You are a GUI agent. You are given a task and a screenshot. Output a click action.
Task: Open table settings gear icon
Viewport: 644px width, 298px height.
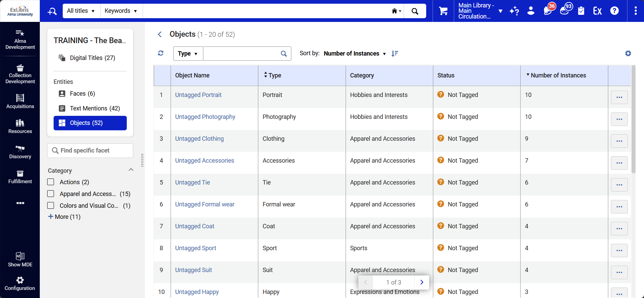tap(628, 53)
